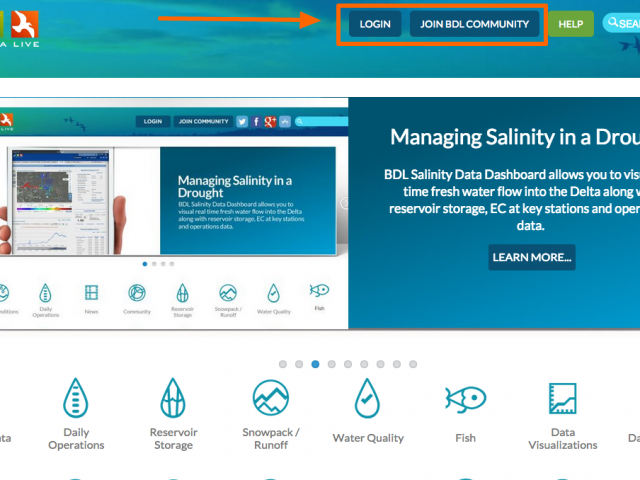Screen dimensions: 640x480
Task: Select the ninth carousel dot
Action: coord(413,364)
